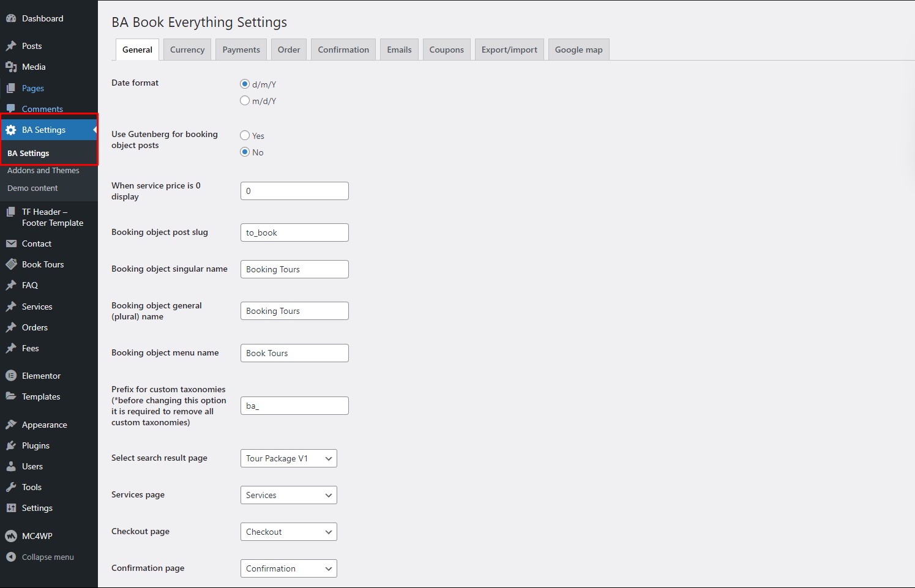
Task: Select m/d/Y date format
Action: (x=245, y=100)
